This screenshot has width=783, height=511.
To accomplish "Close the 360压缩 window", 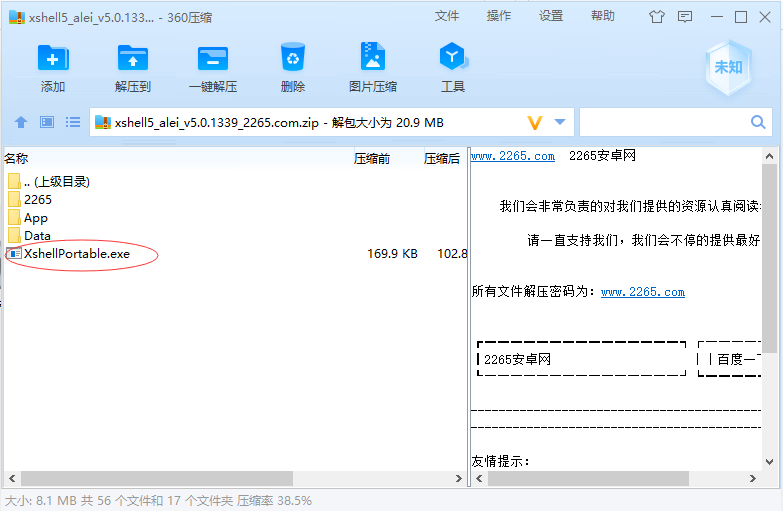I will tap(765, 17).
